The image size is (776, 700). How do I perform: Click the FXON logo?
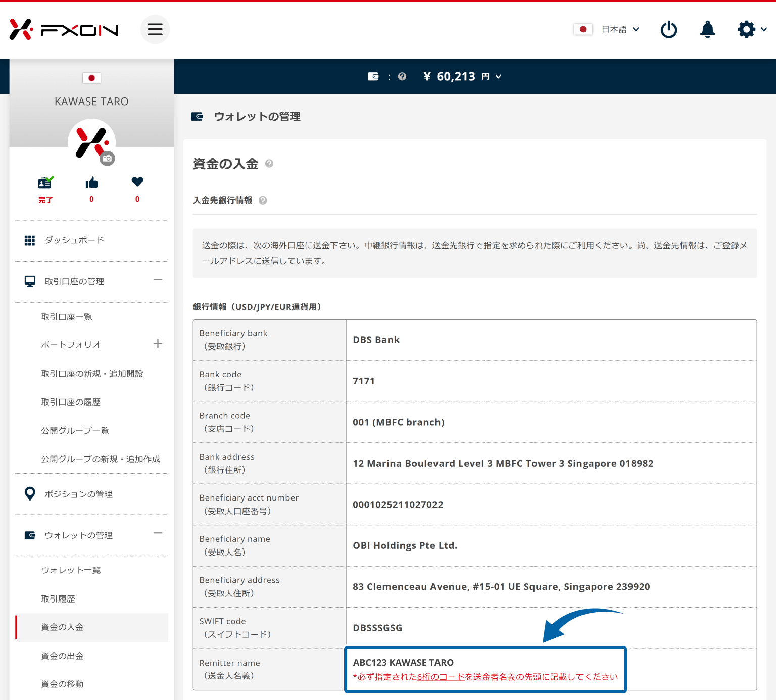(x=64, y=30)
